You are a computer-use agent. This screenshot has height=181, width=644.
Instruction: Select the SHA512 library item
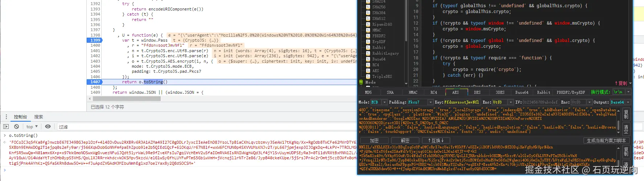tap(379, 18)
